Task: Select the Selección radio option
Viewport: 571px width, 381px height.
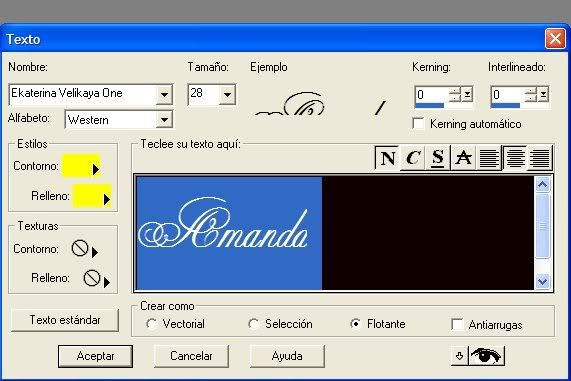Action: (253, 324)
